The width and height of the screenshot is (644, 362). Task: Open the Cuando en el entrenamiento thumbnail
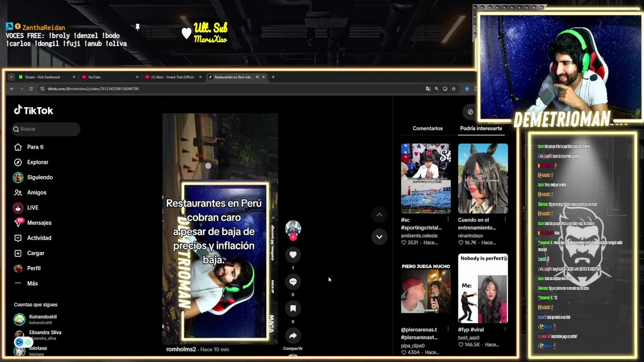click(483, 178)
